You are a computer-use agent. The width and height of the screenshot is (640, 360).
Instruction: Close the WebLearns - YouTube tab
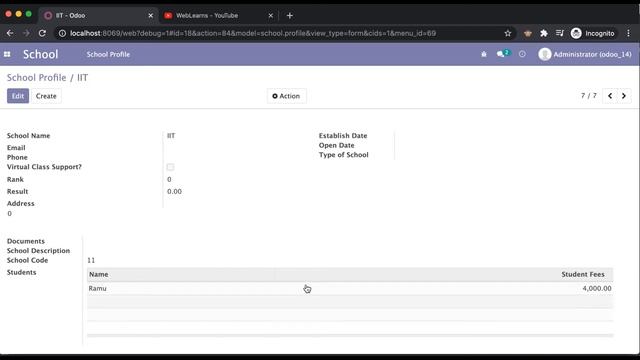(271, 16)
